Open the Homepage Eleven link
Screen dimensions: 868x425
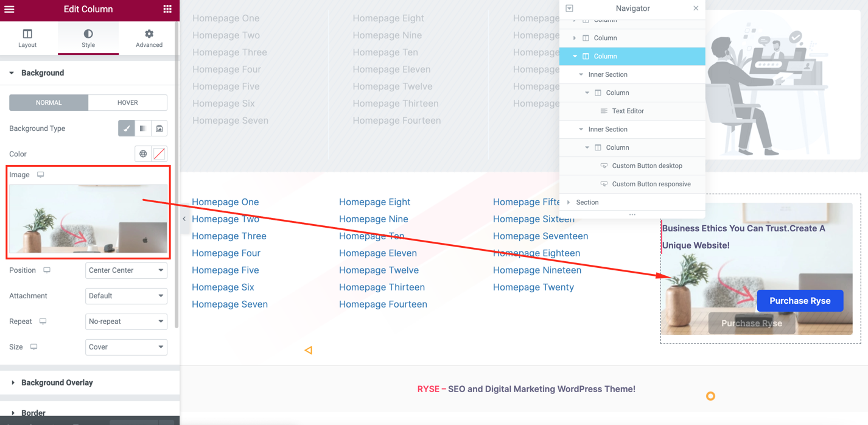click(x=377, y=253)
